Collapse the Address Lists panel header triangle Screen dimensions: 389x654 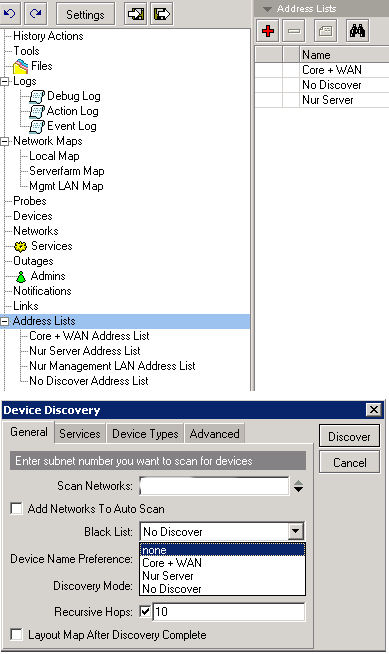267,9
